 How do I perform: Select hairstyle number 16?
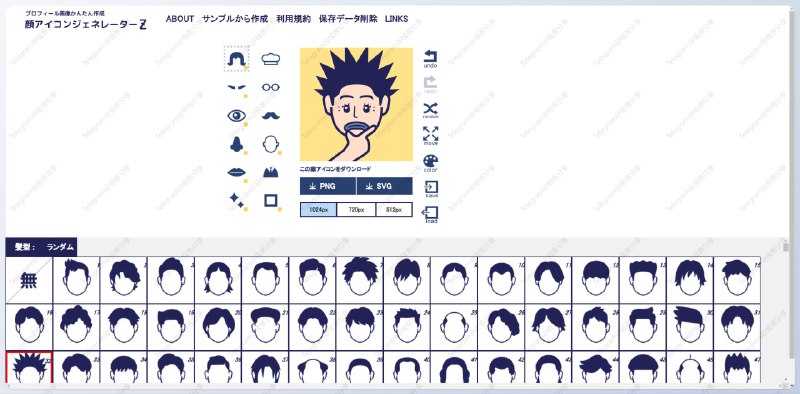[x=29, y=327]
